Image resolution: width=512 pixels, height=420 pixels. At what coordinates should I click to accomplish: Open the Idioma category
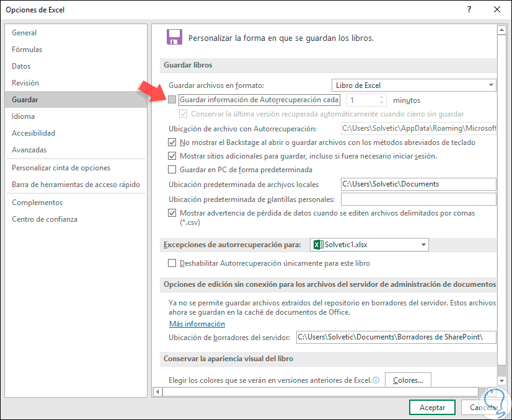pos(76,116)
